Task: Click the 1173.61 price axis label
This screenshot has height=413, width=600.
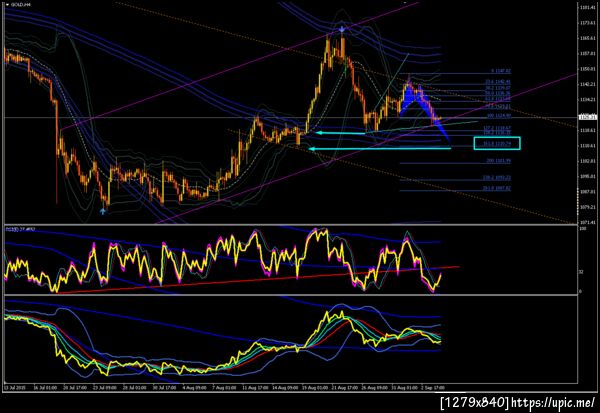Action: tap(587, 23)
